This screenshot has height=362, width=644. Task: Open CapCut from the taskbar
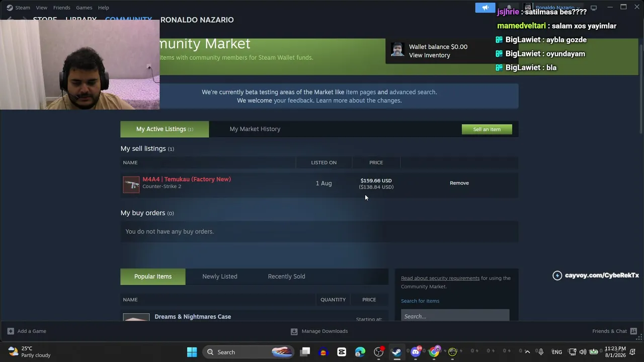(x=342, y=352)
